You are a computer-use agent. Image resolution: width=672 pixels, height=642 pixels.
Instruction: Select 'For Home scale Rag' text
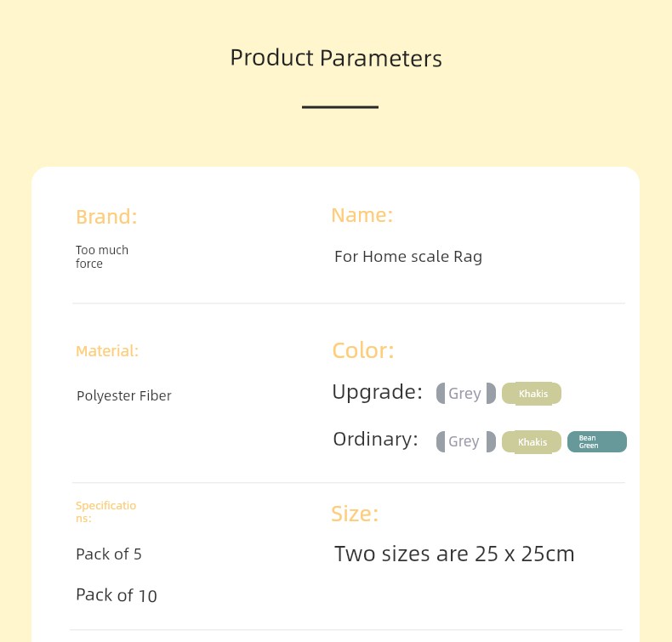click(408, 257)
